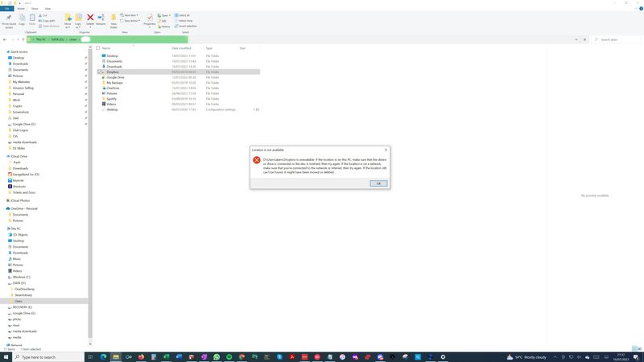Open Club Logos in navigation pane

pos(20,130)
